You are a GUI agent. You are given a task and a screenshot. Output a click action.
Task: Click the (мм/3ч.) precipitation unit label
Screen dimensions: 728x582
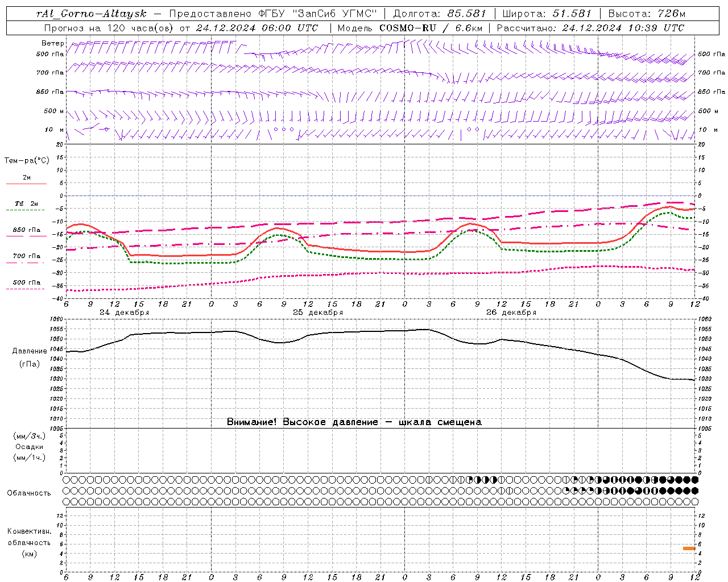(30, 436)
